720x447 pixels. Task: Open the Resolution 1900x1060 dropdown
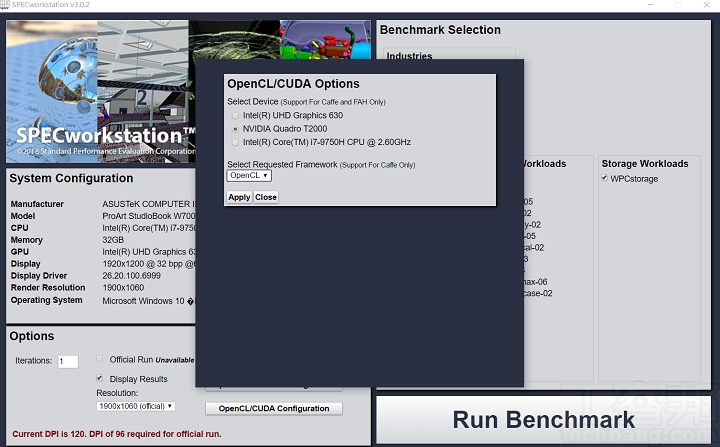tap(135, 406)
